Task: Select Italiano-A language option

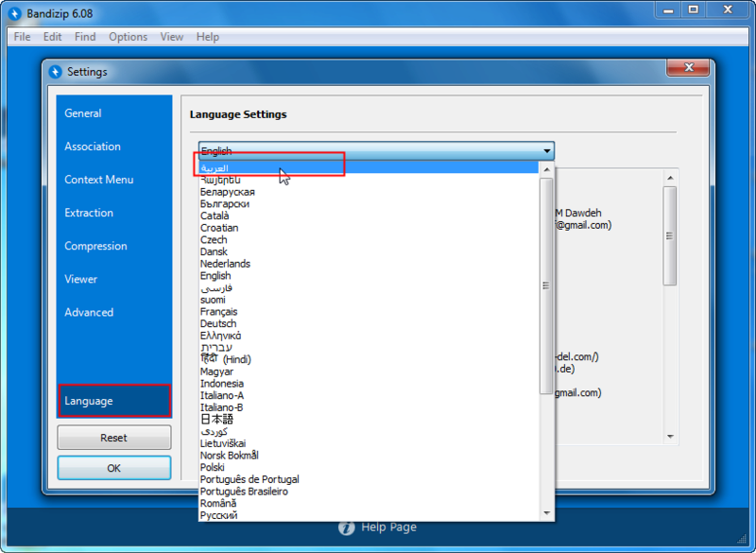Action: pos(369,396)
